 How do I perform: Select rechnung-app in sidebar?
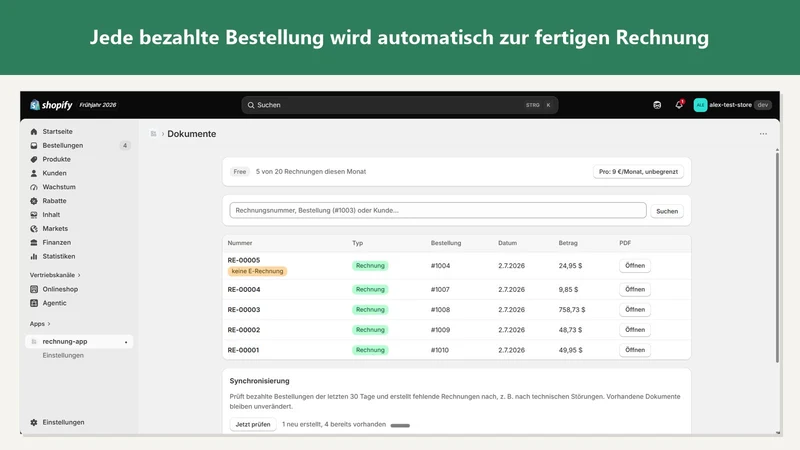click(x=79, y=341)
